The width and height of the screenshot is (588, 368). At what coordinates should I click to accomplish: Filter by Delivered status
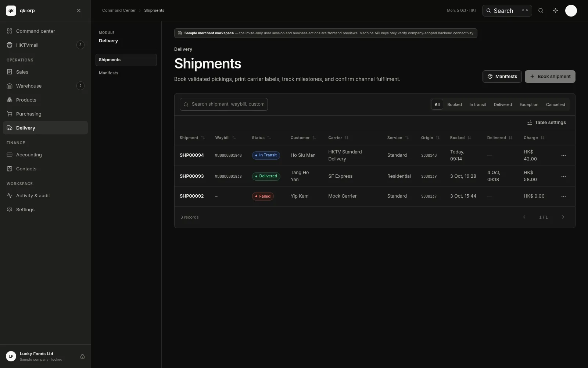[x=502, y=105]
